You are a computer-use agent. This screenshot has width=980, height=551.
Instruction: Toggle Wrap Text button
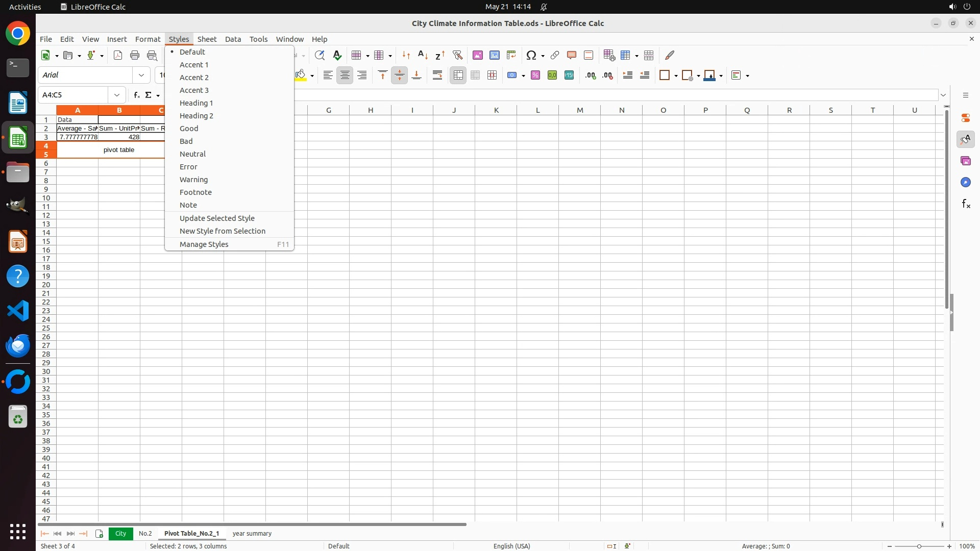tap(437, 76)
